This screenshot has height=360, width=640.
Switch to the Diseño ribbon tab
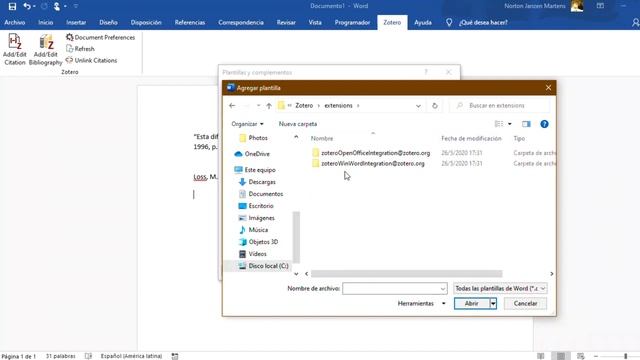(x=108, y=22)
